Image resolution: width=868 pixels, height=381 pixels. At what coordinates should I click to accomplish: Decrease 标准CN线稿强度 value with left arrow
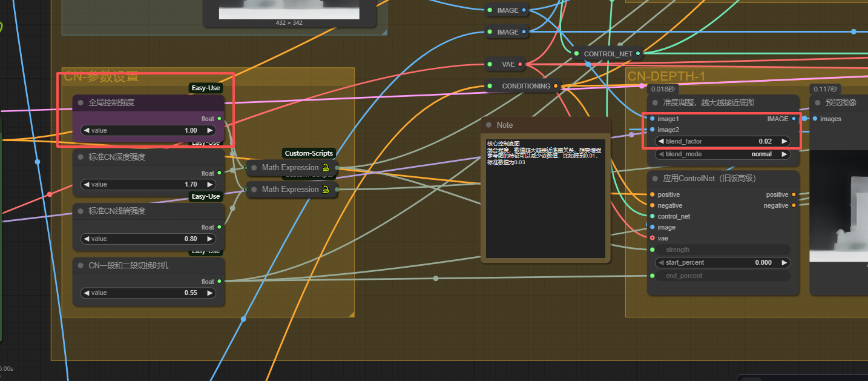tap(87, 239)
